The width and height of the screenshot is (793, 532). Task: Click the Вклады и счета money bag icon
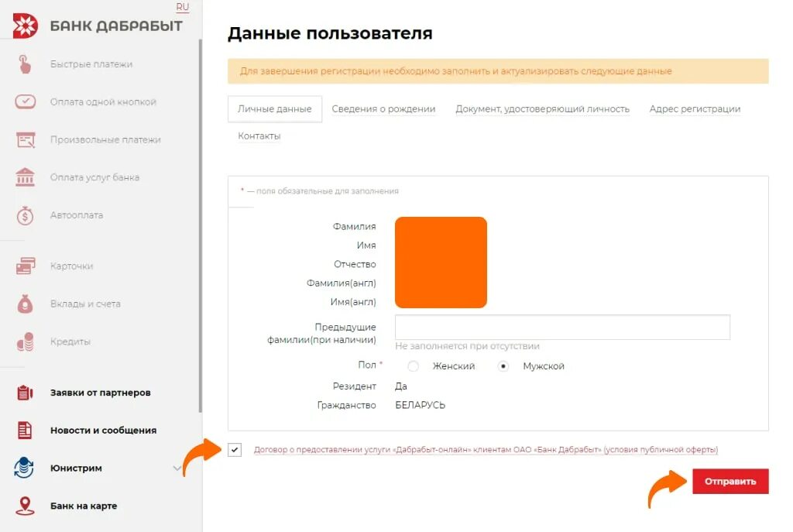pyautogui.click(x=25, y=304)
